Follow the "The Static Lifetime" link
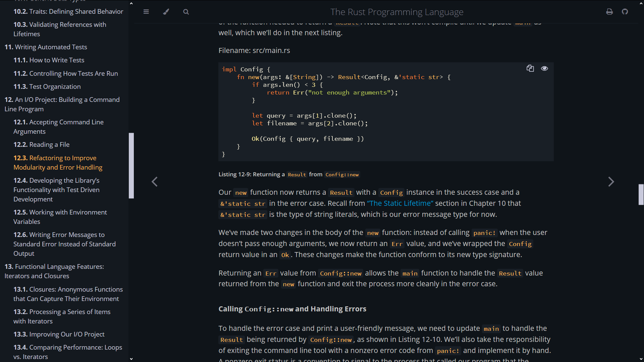 (400, 203)
